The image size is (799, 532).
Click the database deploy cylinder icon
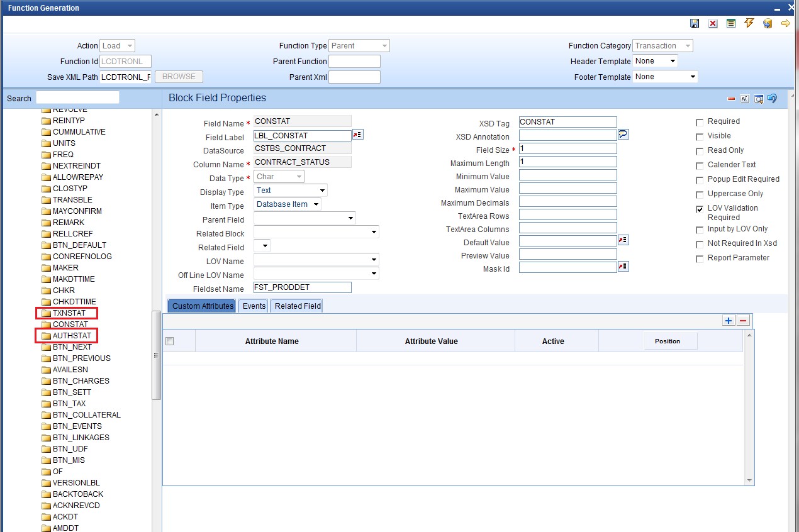pos(768,23)
